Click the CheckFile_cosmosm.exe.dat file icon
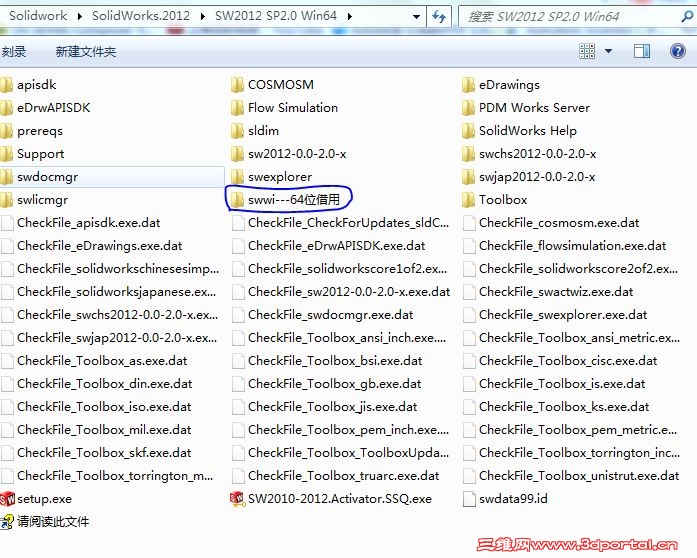 coord(469,223)
